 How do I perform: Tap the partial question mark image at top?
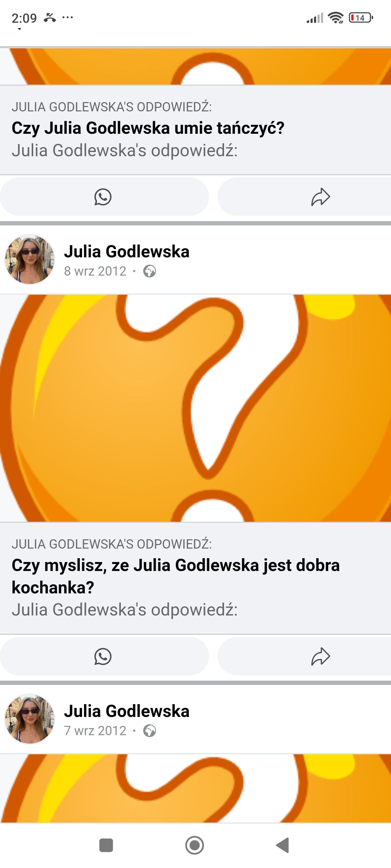[x=195, y=66]
